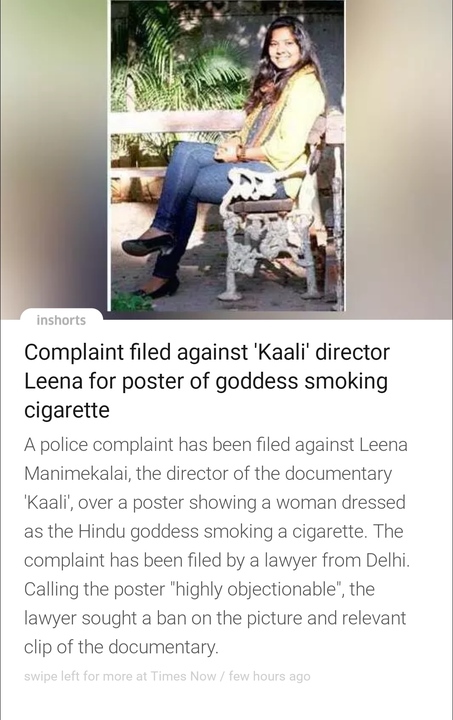Screen dimensions: 453x720
Task: Open 'swipe left for more at Times Now'
Action: [120, 676]
